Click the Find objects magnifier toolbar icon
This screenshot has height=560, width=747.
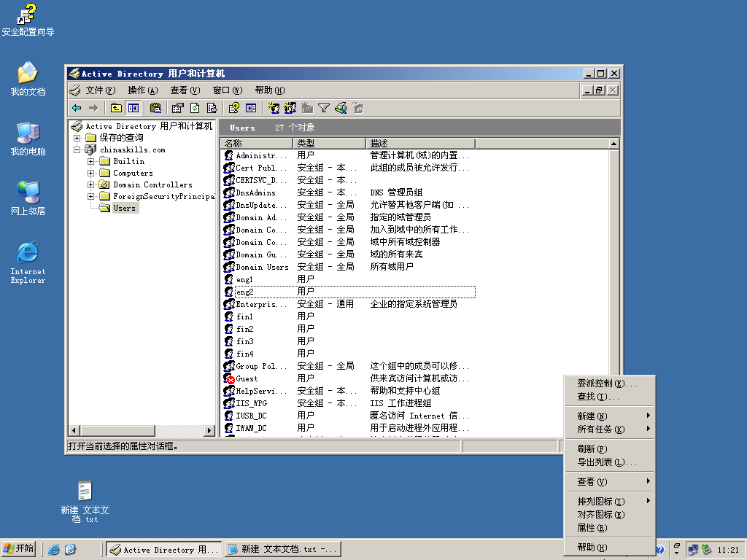click(341, 108)
